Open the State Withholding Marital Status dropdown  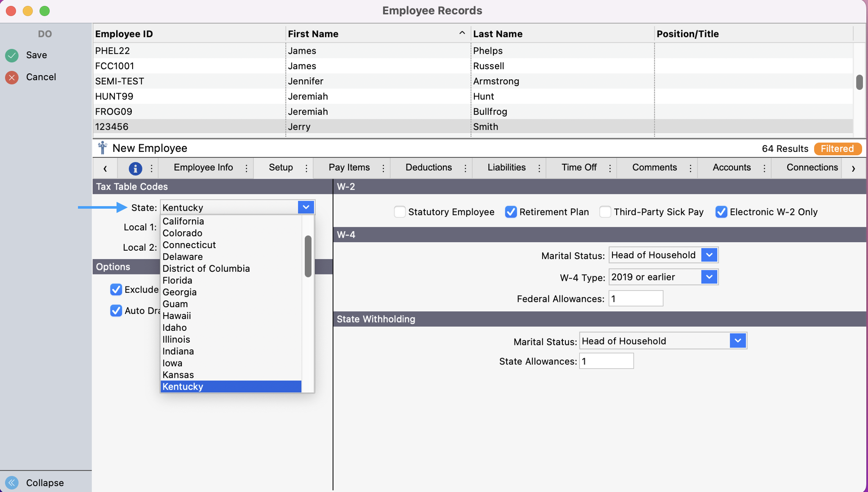coord(737,341)
